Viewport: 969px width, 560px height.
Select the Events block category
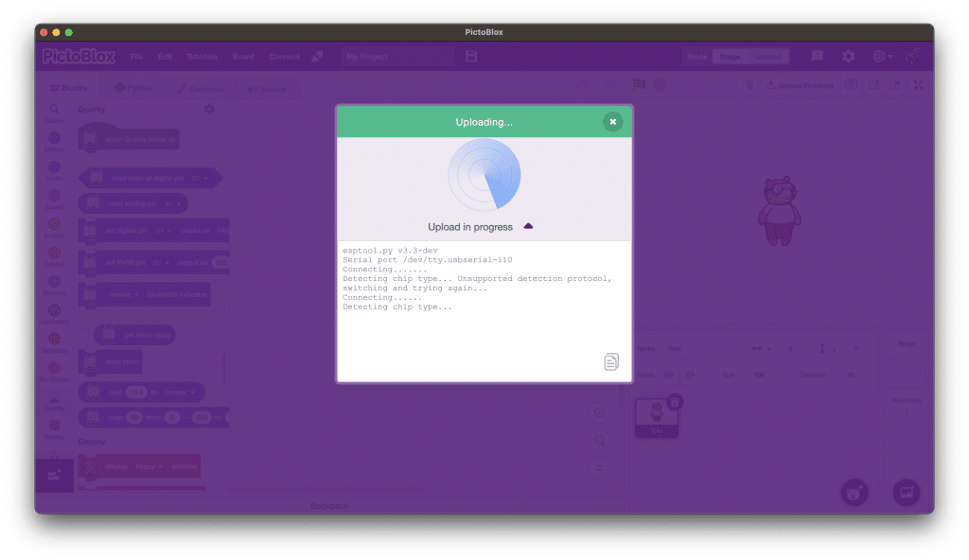click(54, 228)
